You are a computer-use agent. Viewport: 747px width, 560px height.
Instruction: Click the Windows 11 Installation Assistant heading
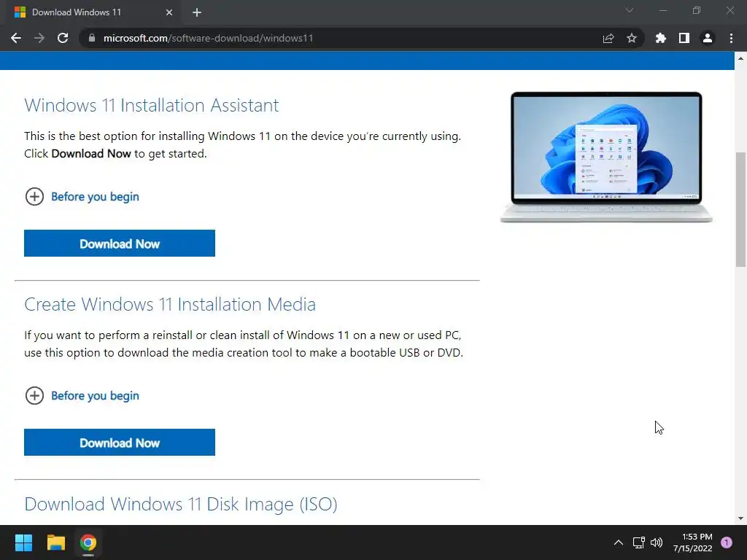152,105
